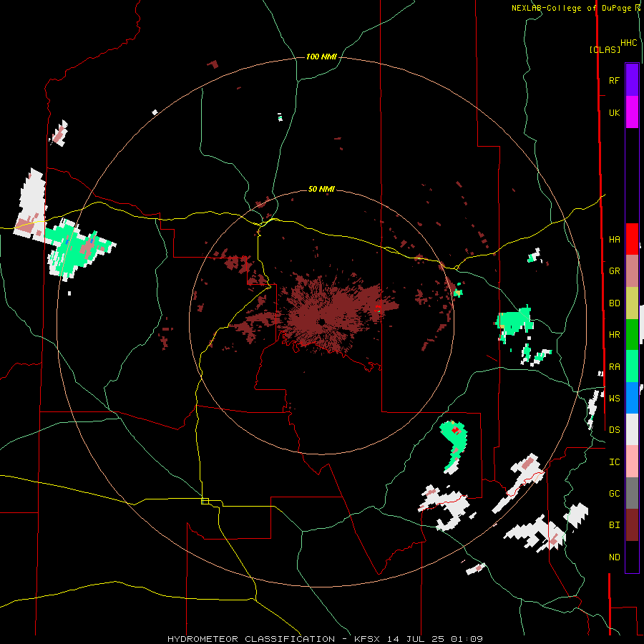Click the '01:09' timestamp text

(x=466, y=639)
